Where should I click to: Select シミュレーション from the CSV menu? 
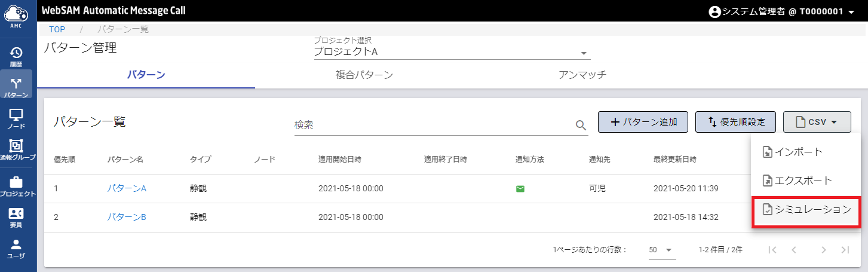tap(805, 210)
